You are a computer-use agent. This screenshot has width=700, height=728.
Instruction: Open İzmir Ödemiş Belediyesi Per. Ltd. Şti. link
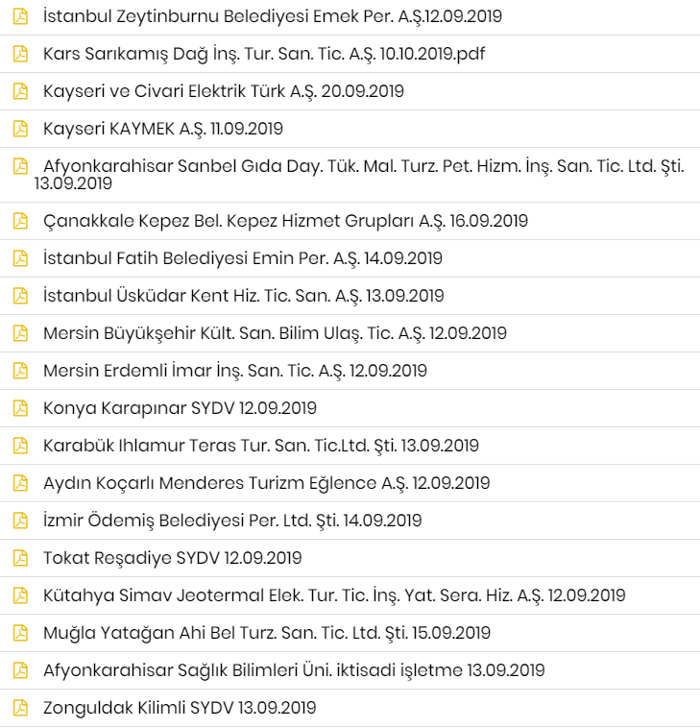click(x=232, y=521)
